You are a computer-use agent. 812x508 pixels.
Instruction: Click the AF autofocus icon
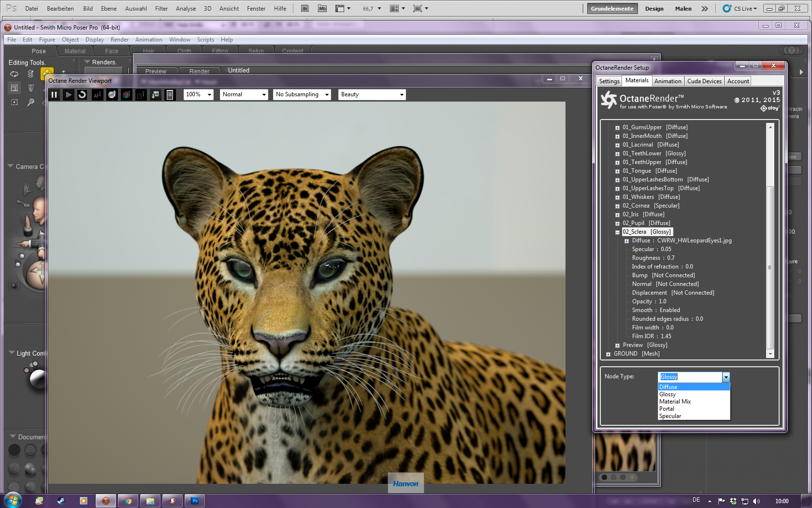click(97, 95)
